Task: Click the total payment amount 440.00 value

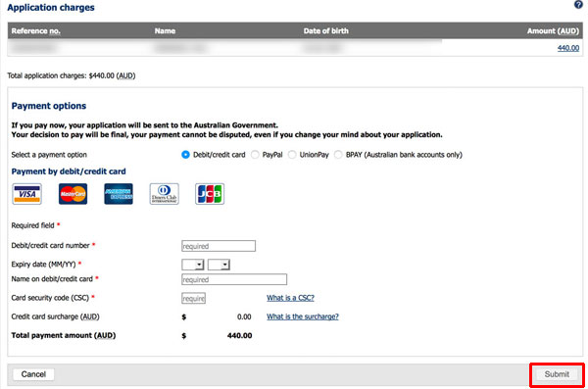Action: [x=240, y=335]
